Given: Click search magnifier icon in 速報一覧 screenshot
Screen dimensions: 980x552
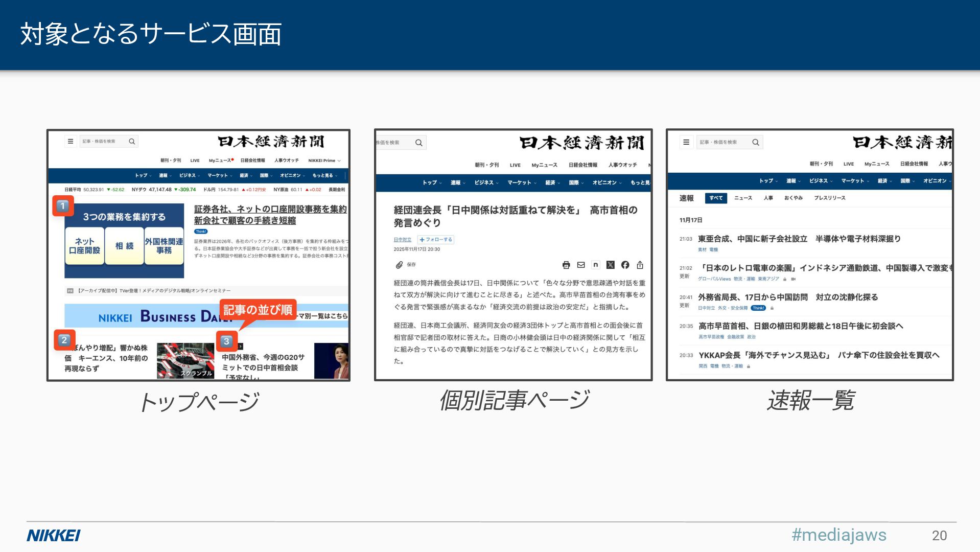Looking at the screenshot, I should click(x=755, y=142).
